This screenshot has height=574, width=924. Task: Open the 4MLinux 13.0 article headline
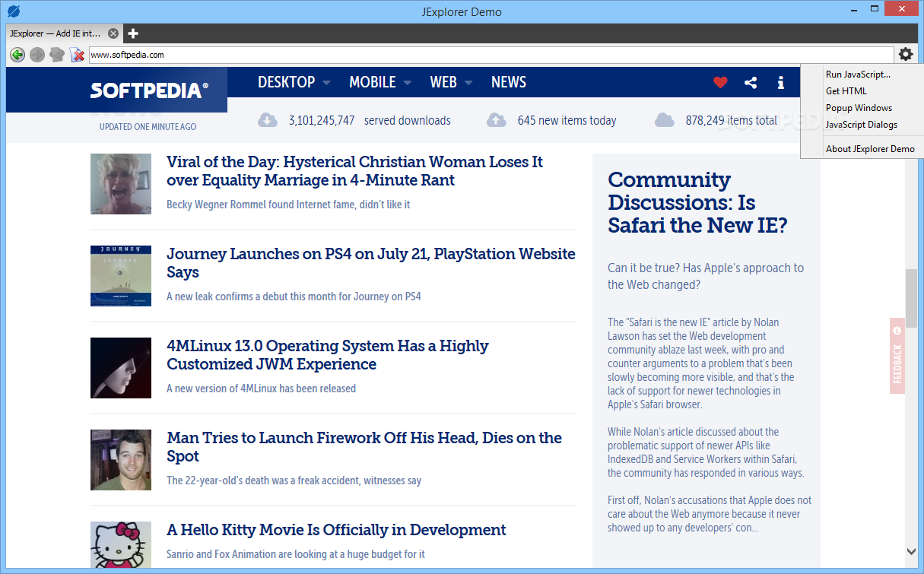(x=328, y=355)
